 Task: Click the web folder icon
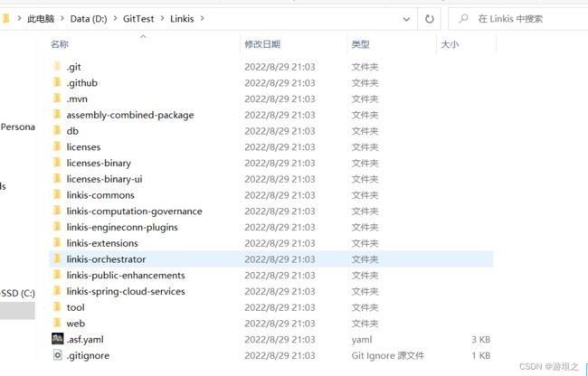tap(57, 323)
